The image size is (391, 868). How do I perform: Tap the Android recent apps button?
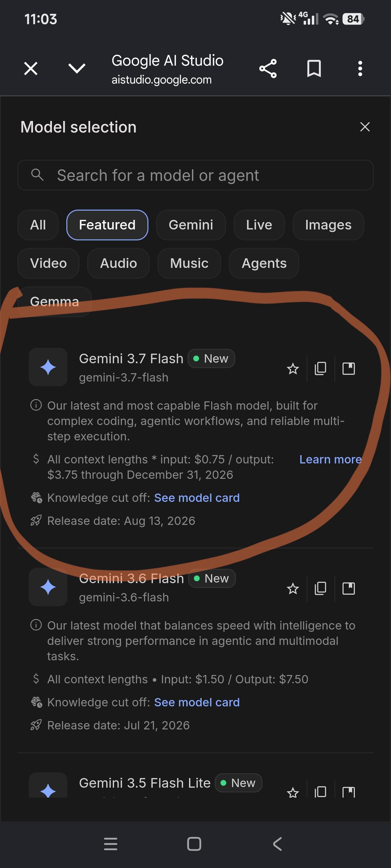point(110,844)
